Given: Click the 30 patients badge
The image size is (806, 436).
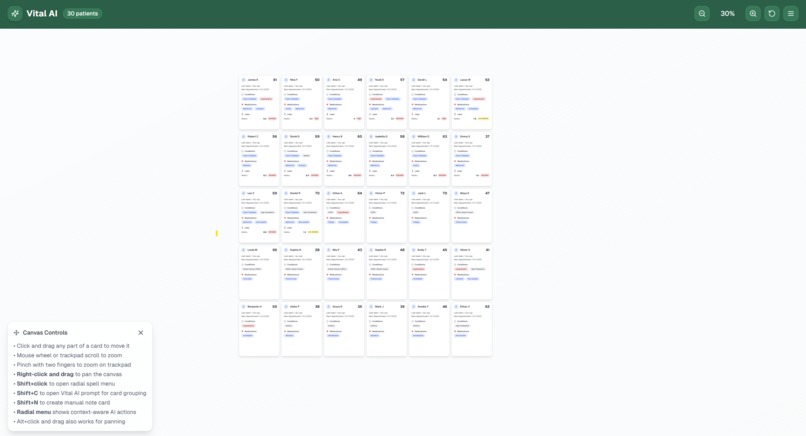Looking at the screenshot, I should pyautogui.click(x=82, y=13).
